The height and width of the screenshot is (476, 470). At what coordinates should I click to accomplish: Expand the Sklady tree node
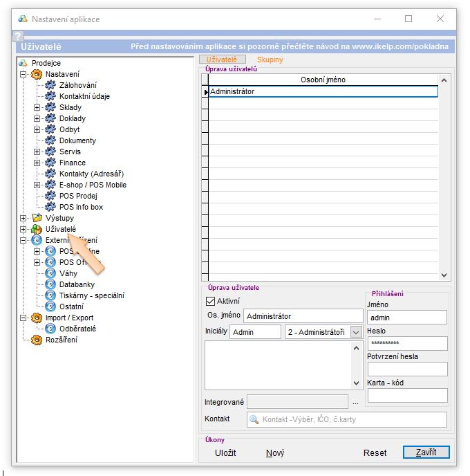point(37,107)
